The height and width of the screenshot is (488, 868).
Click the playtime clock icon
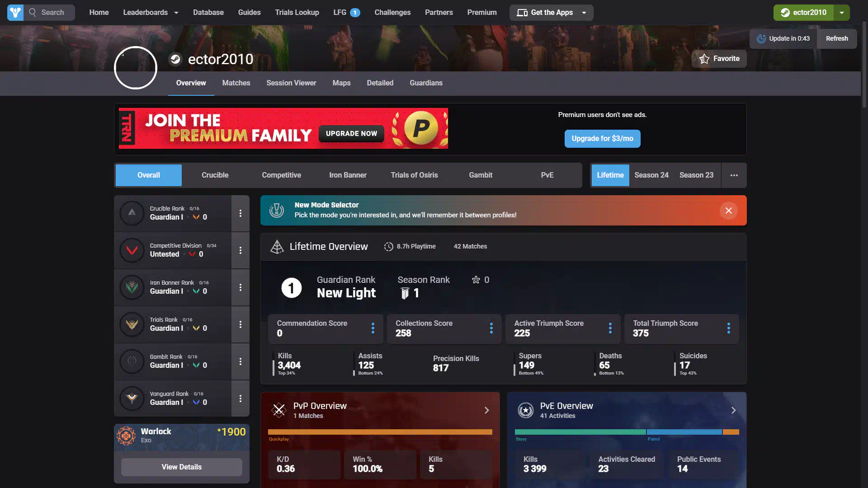coord(389,247)
